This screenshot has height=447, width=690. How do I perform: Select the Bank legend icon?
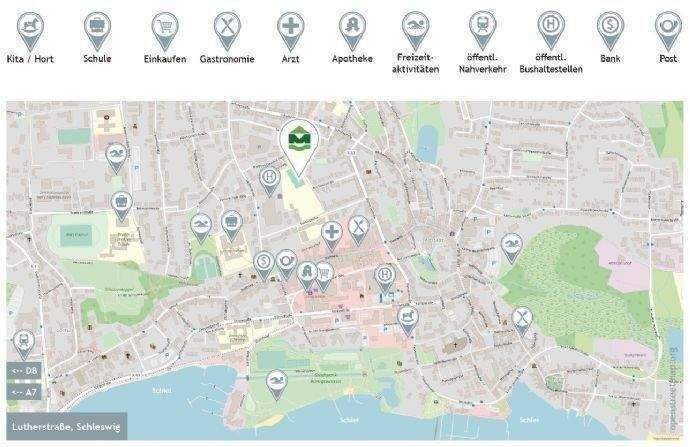pos(610,31)
